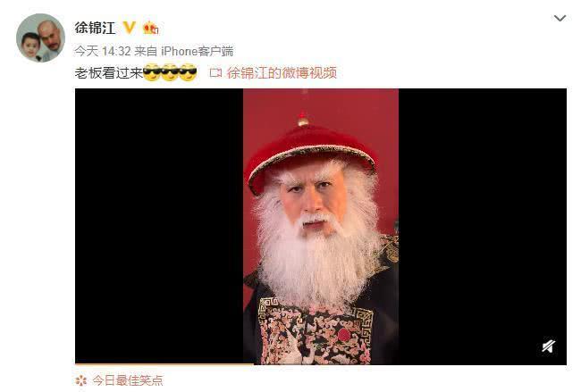
Task: Click the middle sunglasses emoji
Action: (170, 72)
